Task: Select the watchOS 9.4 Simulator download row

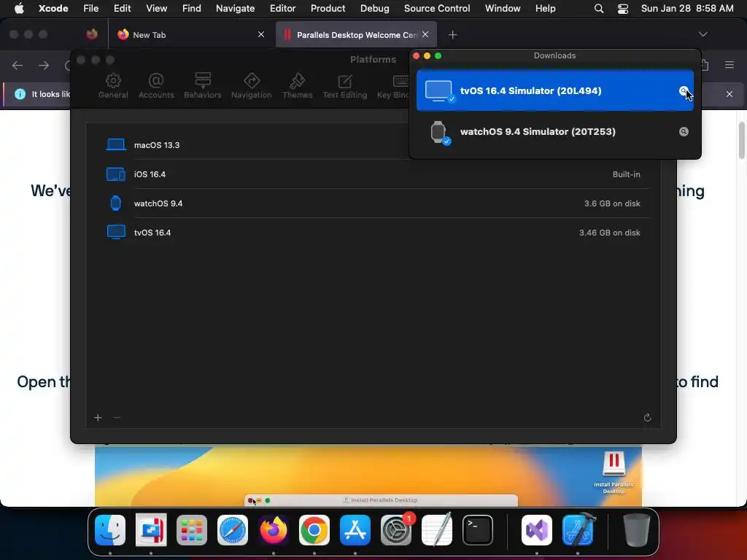Action: coord(555,131)
